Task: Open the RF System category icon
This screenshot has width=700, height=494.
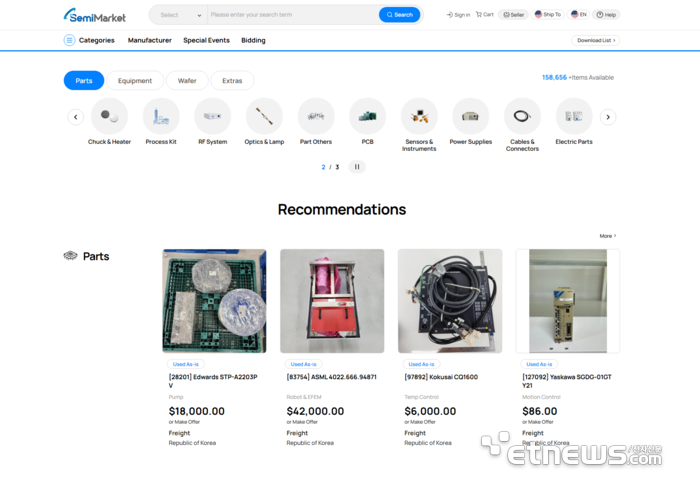Action: point(212,116)
